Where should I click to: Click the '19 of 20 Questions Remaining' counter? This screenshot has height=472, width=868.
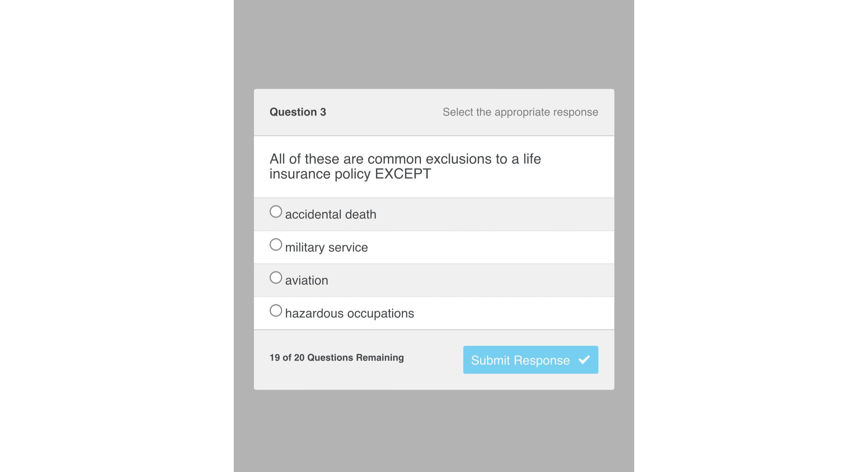(x=337, y=357)
